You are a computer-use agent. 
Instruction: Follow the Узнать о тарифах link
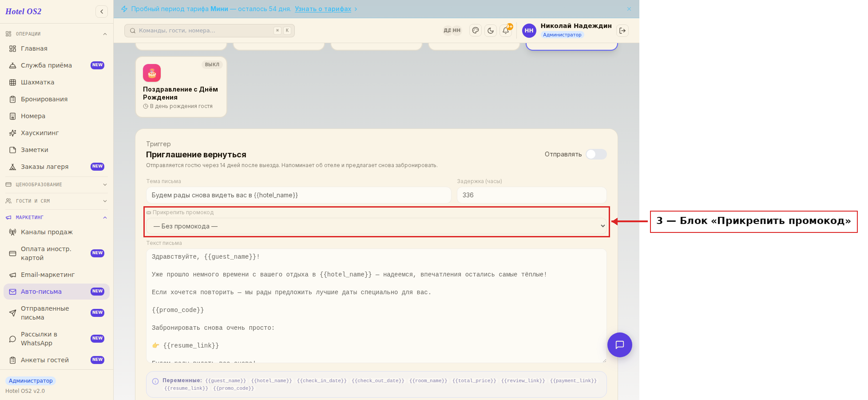click(x=323, y=9)
